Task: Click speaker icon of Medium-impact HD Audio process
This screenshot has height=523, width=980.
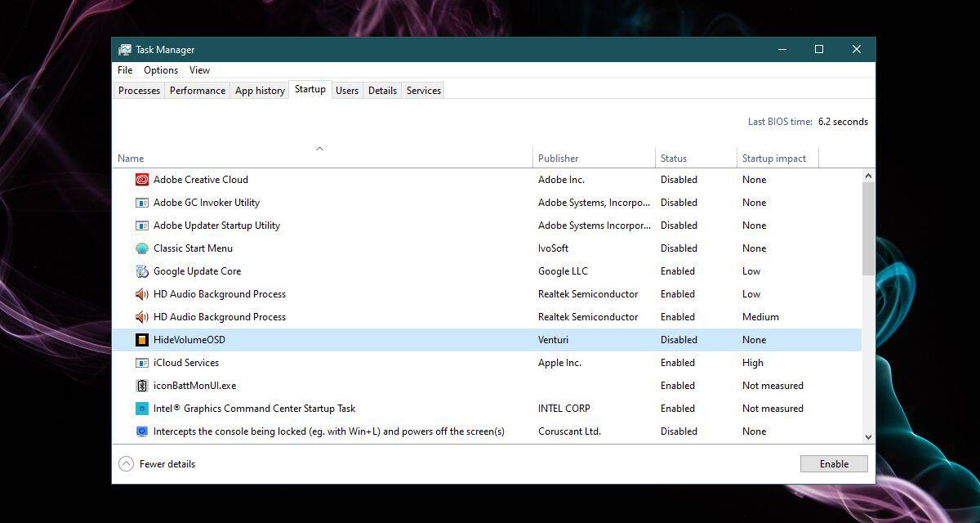Action: (x=142, y=317)
